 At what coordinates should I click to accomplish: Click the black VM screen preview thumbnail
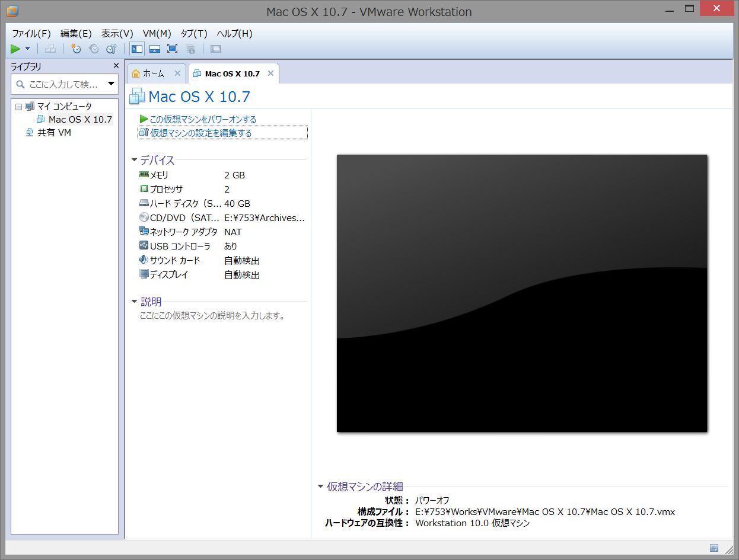pos(522,293)
